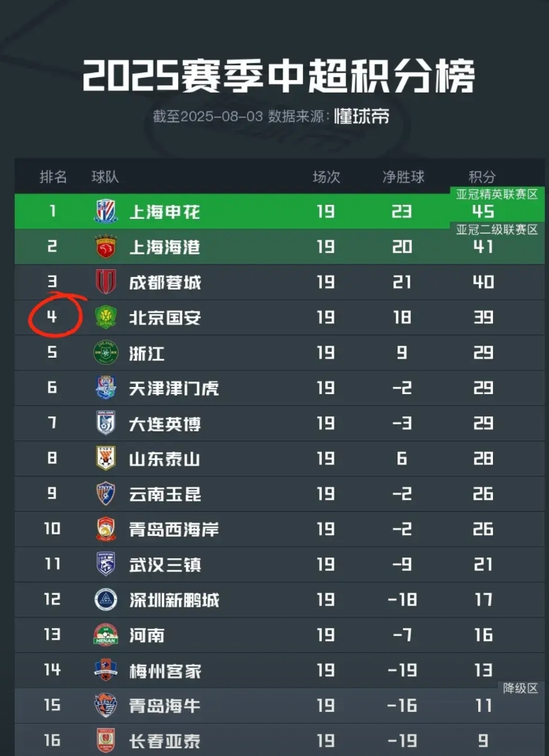This screenshot has width=549, height=756.
Task: Click the 场次 column header
Action: pyautogui.click(x=326, y=177)
